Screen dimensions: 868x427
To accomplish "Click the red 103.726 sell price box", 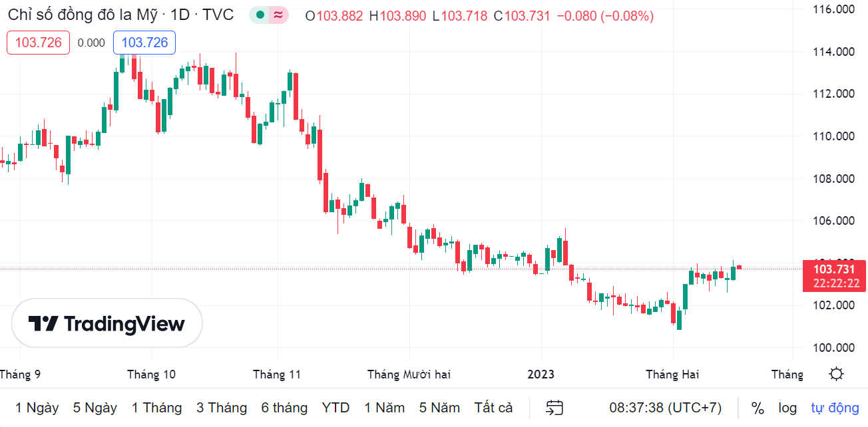I will point(38,43).
